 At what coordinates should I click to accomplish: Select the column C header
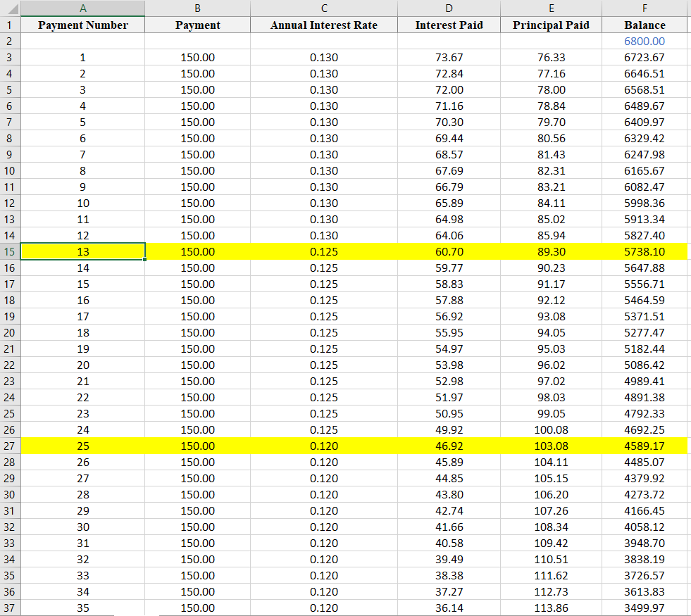(324, 8)
